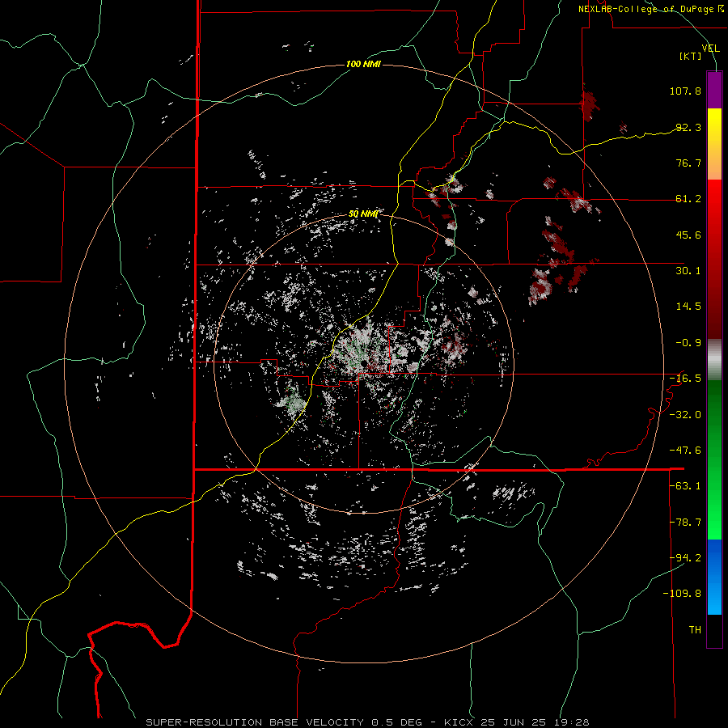
Task: Click the TH legend label
Action: pyautogui.click(x=695, y=630)
